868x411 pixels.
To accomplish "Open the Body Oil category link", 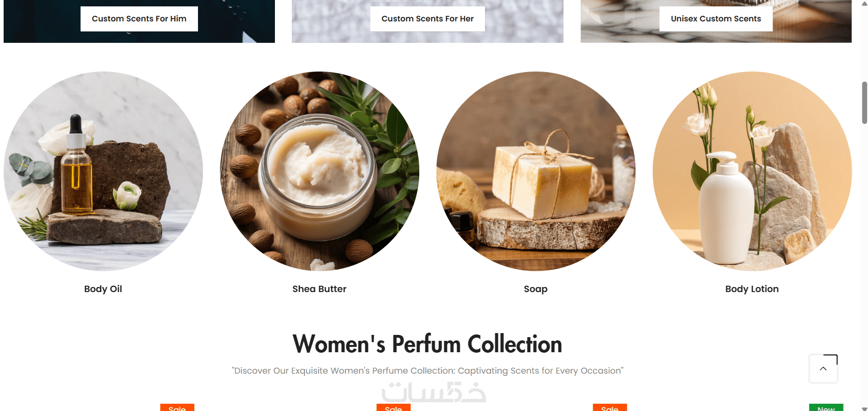I will (103, 289).
